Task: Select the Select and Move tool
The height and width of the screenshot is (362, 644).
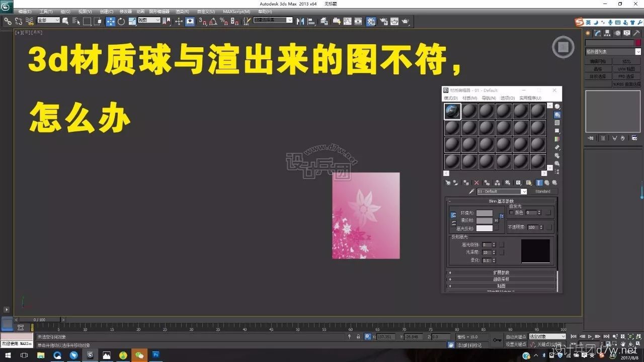Action: pos(111,21)
